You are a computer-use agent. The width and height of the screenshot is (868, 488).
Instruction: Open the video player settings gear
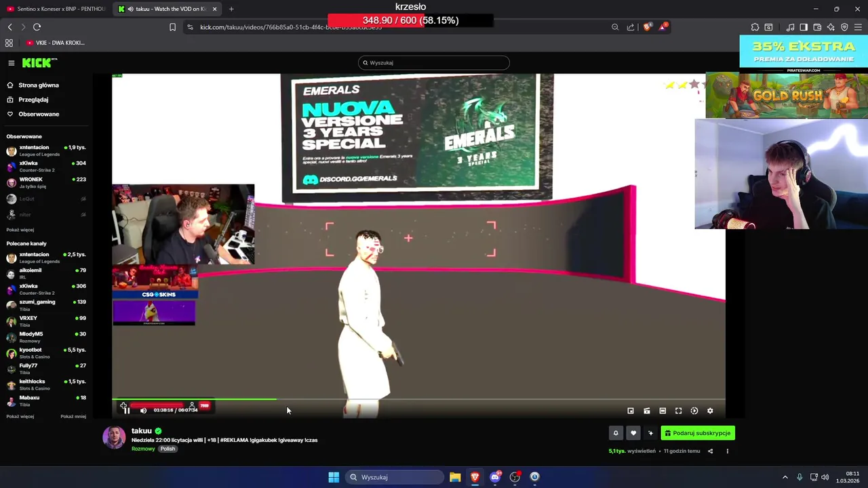[710, 411]
